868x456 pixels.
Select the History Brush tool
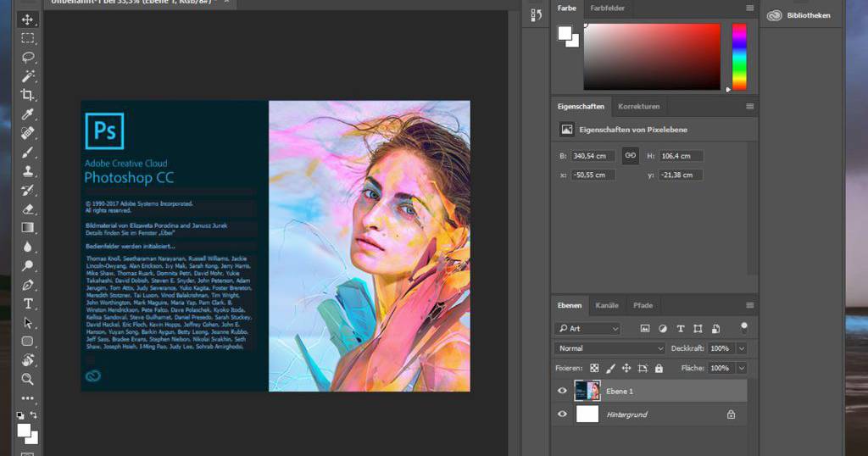pyautogui.click(x=27, y=191)
